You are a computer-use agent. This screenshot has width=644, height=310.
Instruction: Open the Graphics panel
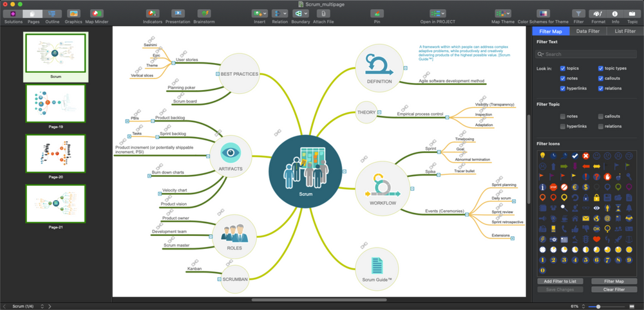[x=73, y=14]
